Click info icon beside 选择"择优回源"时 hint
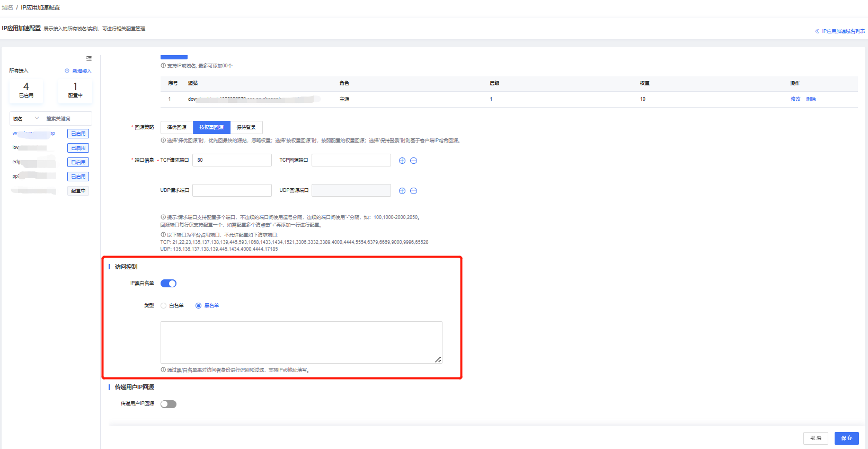Viewport: 868px width, 449px height. point(163,140)
